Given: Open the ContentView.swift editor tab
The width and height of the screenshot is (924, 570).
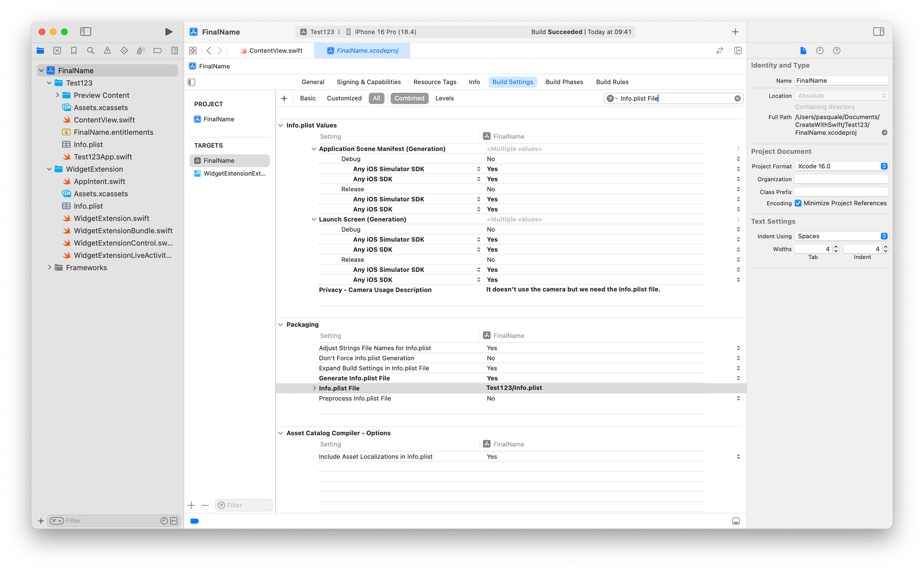Looking at the screenshot, I should click(275, 51).
